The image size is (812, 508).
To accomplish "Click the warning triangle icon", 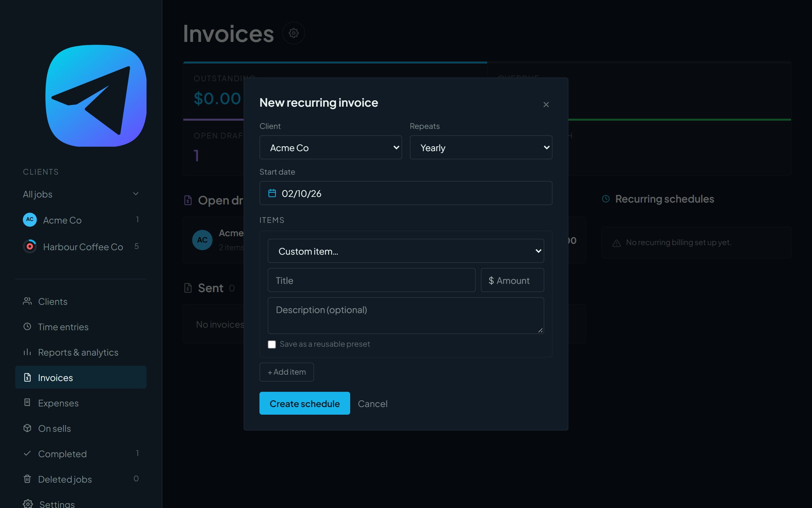I will pos(616,243).
